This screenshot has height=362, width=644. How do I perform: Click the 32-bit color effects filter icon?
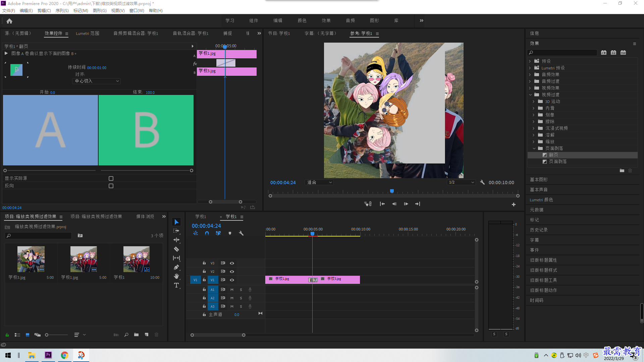(x=613, y=53)
